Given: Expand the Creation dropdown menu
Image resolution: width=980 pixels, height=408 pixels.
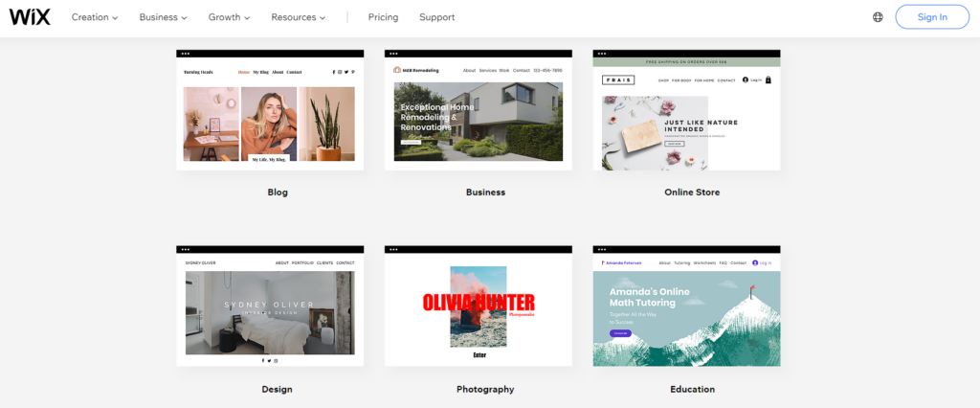Looking at the screenshot, I should tap(95, 17).
